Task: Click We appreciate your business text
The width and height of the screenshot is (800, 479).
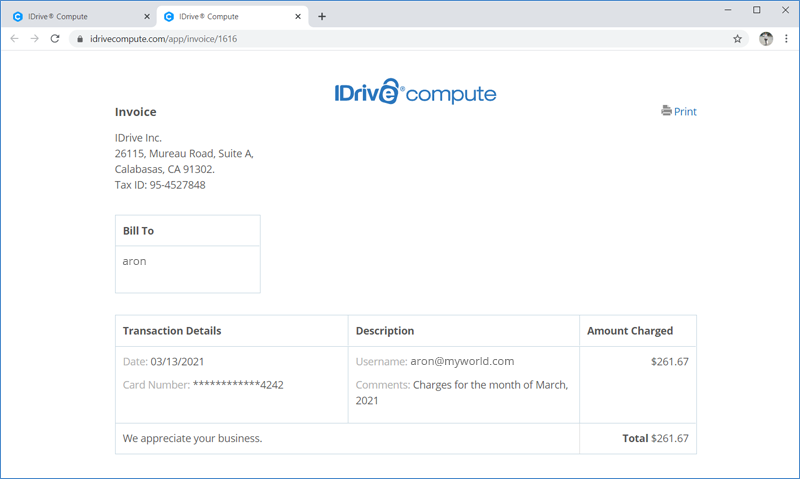Action: 192,439
